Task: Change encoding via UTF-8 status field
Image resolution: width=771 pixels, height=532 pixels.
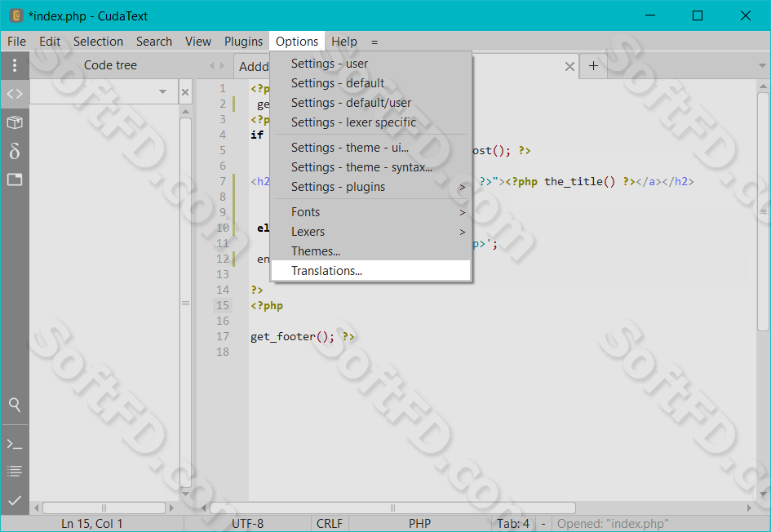Action: tap(248, 524)
